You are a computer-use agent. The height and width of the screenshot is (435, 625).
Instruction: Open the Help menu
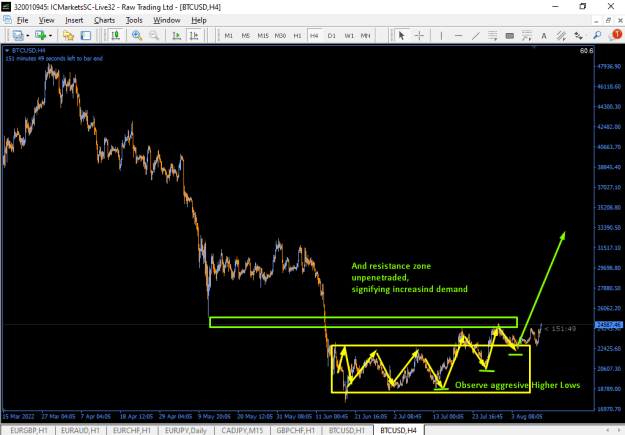(199, 20)
